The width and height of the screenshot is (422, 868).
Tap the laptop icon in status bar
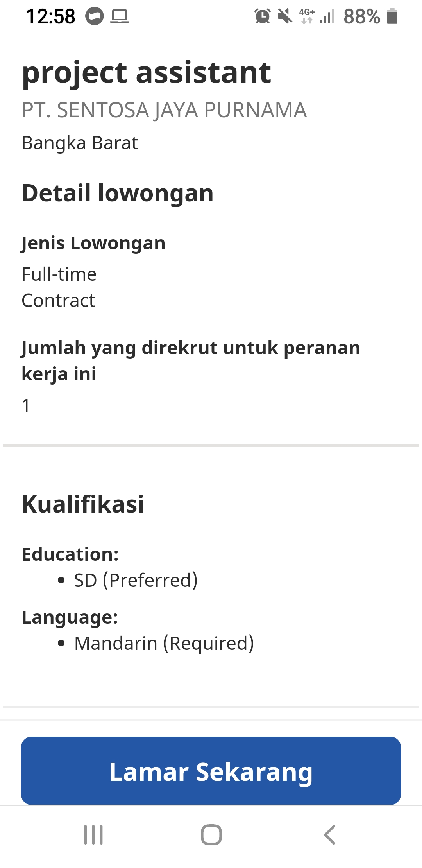pos(119,16)
